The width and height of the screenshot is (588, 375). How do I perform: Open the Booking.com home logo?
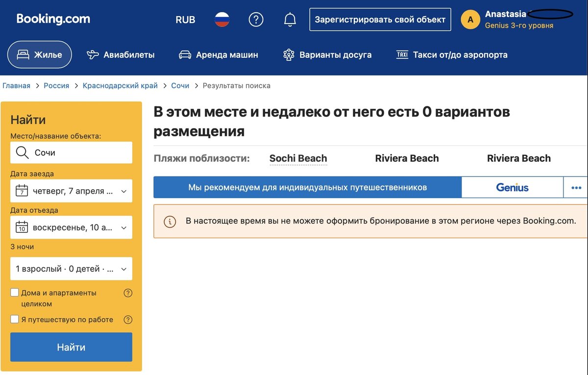tap(53, 19)
